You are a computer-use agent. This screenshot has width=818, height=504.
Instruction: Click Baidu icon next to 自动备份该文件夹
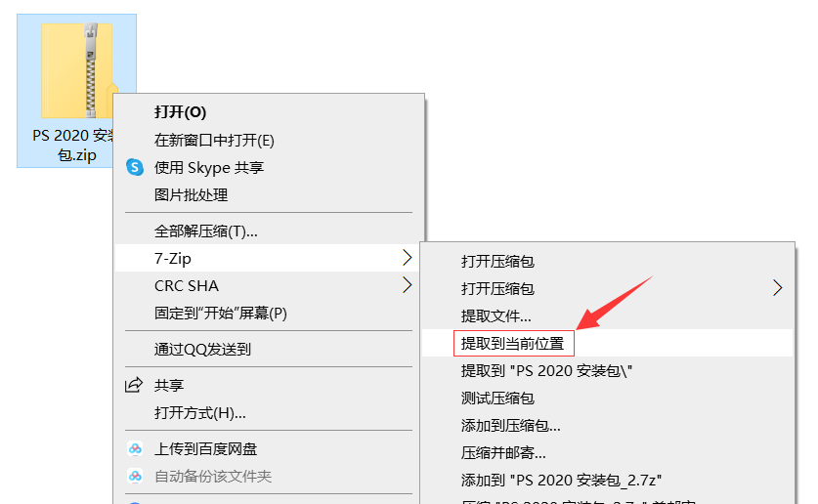[x=135, y=476]
